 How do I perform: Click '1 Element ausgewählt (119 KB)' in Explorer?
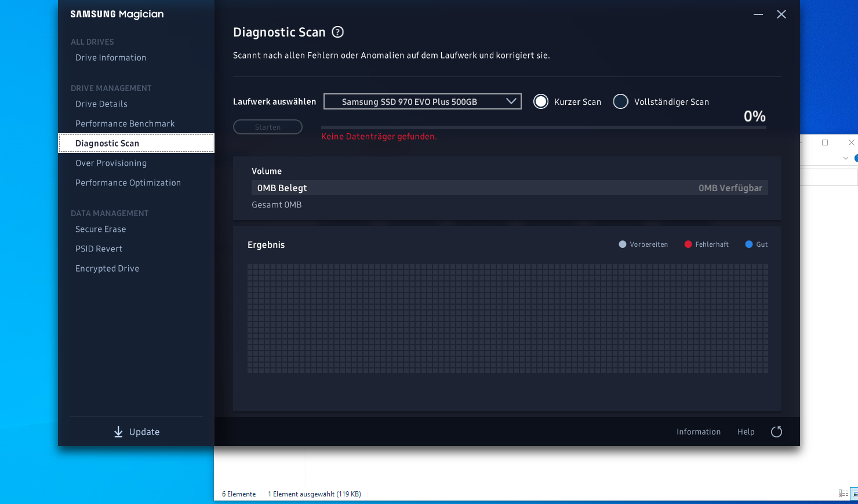314,494
